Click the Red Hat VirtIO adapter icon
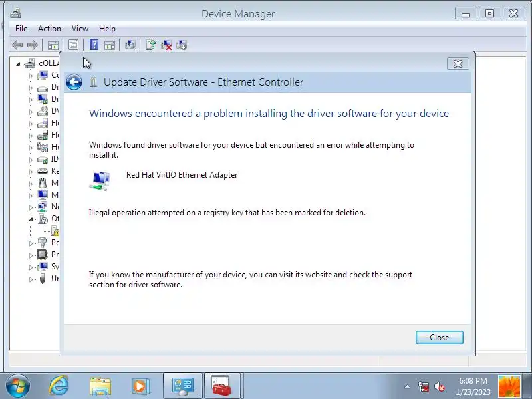The height and width of the screenshot is (399, 532). (x=100, y=180)
